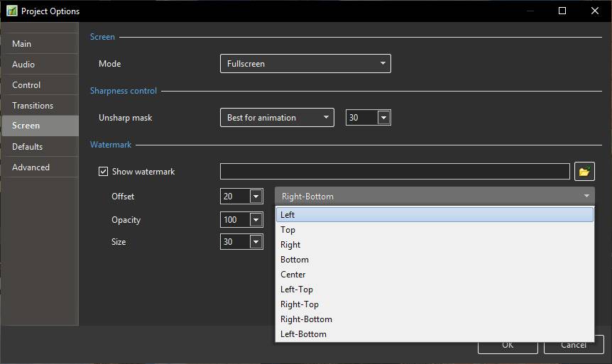
Task: Click into the watermark file path field
Action: pyautogui.click(x=395, y=172)
